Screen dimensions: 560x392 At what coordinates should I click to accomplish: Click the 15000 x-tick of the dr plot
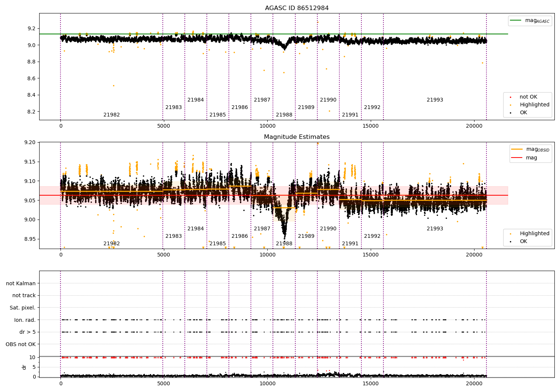371,383
